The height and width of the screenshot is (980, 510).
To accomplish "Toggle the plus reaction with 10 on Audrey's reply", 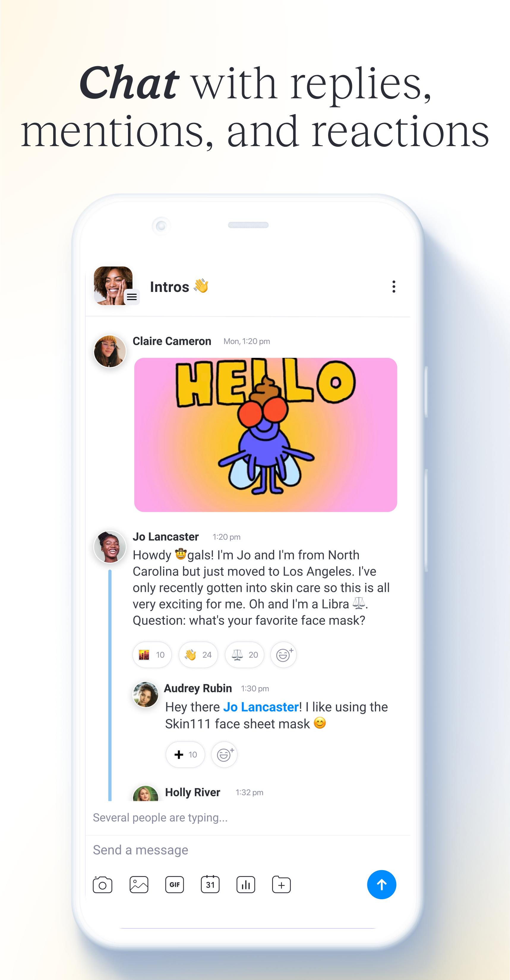I will (185, 754).
